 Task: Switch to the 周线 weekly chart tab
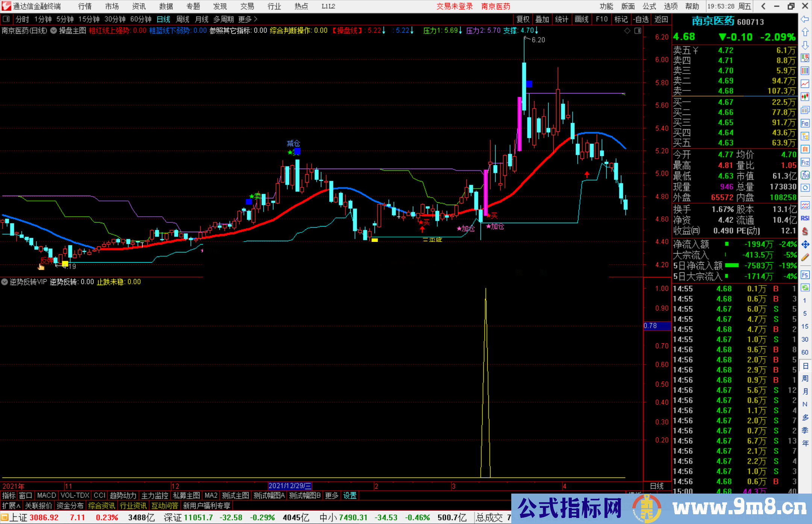tap(183, 19)
